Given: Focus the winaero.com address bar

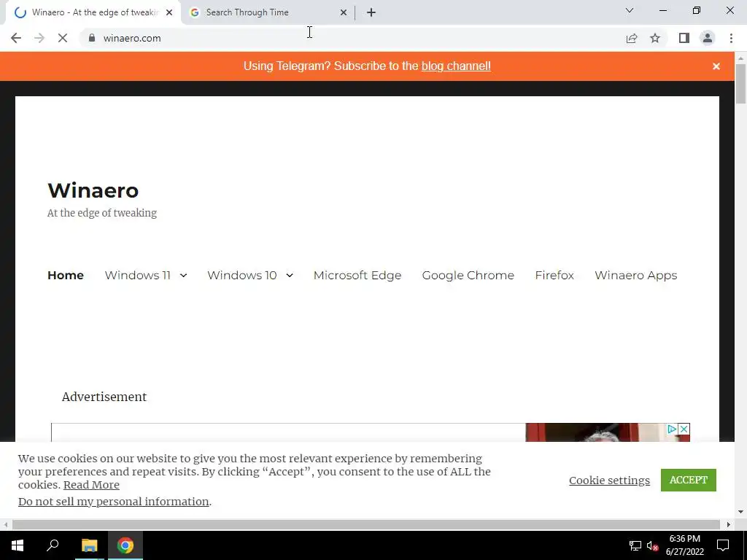Looking at the screenshot, I should click(352, 38).
